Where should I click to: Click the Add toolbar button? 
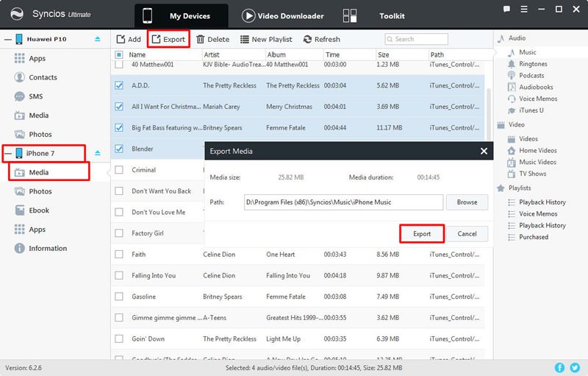(x=129, y=40)
